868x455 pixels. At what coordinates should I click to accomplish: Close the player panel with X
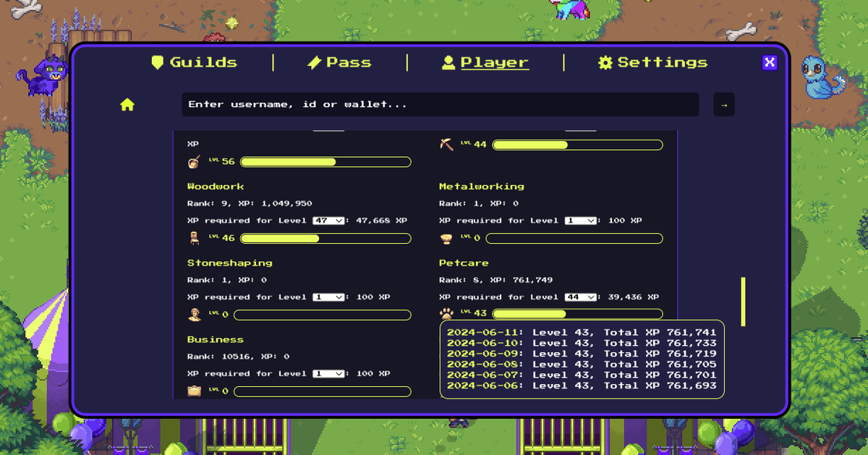pyautogui.click(x=770, y=62)
